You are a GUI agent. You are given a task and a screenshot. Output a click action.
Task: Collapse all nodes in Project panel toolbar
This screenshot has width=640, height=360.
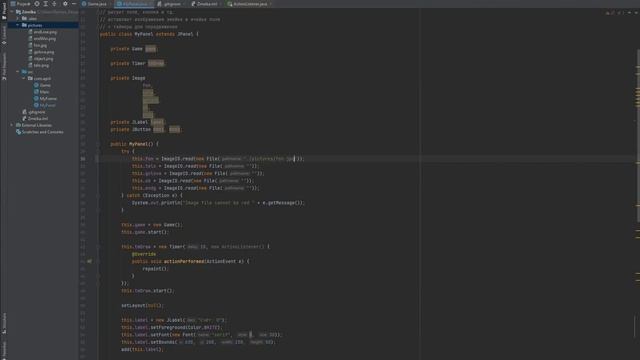pos(54,4)
